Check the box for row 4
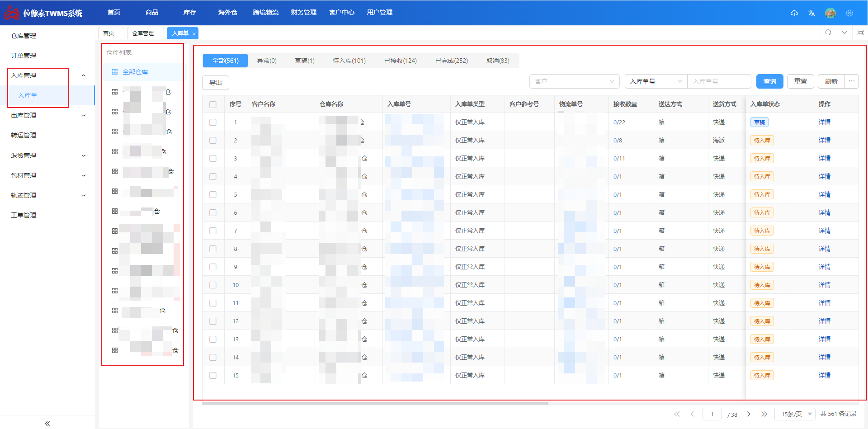The image size is (868, 429). pos(213,177)
